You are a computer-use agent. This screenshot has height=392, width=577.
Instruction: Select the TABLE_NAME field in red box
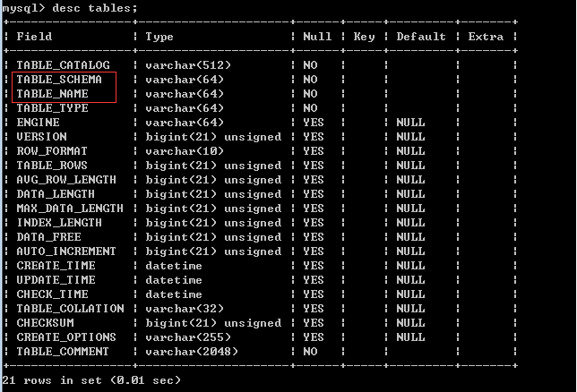point(52,94)
